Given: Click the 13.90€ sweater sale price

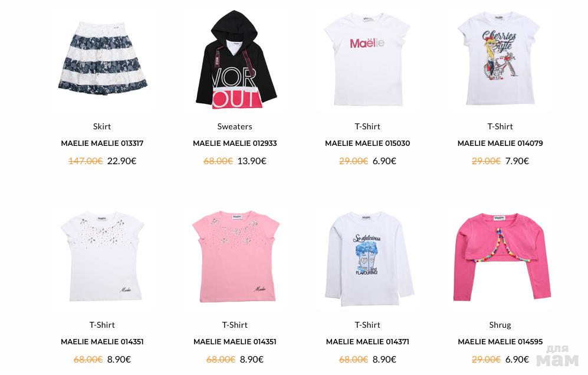Looking at the screenshot, I should click(x=252, y=161).
